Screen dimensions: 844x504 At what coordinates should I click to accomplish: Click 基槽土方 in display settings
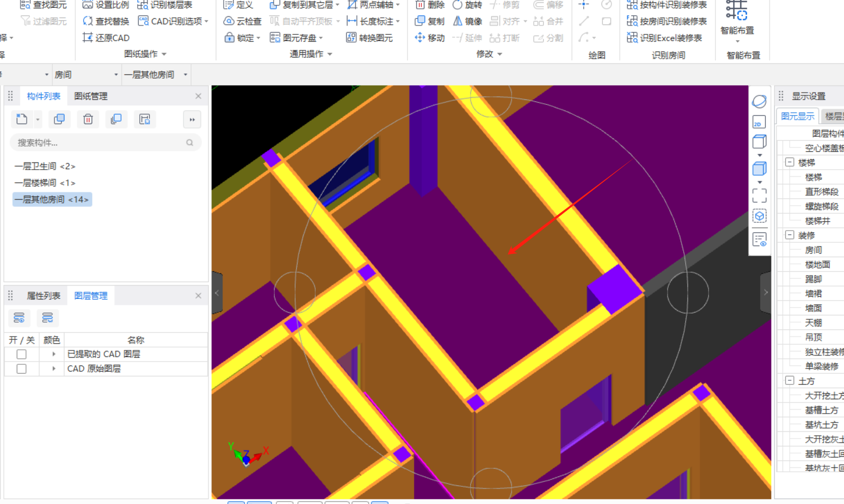(x=822, y=410)
